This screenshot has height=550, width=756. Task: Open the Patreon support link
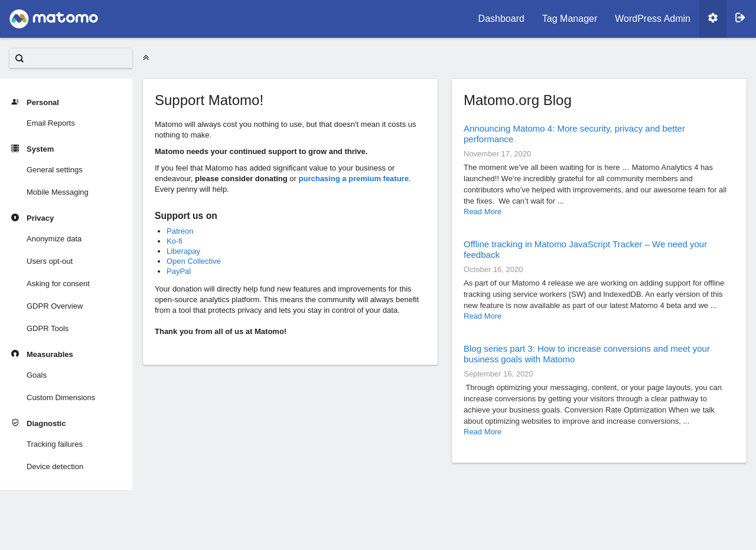(x=180, y=231)
